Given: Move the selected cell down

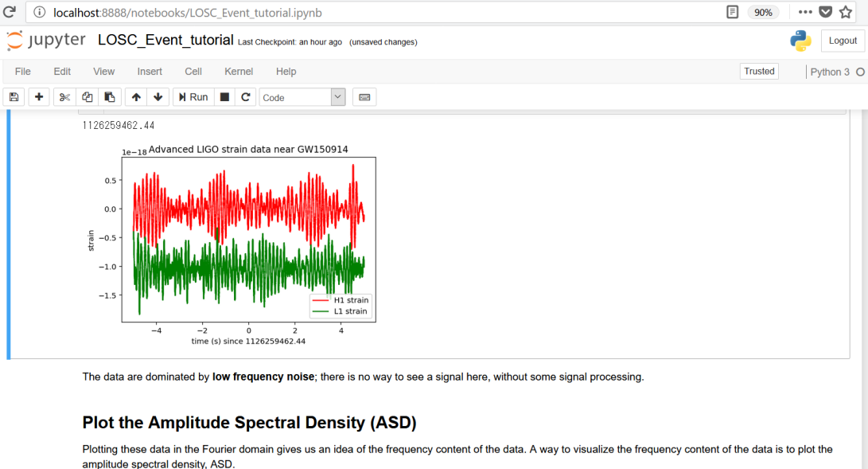Looking at the screenshot, I should [x=158, y=97].
